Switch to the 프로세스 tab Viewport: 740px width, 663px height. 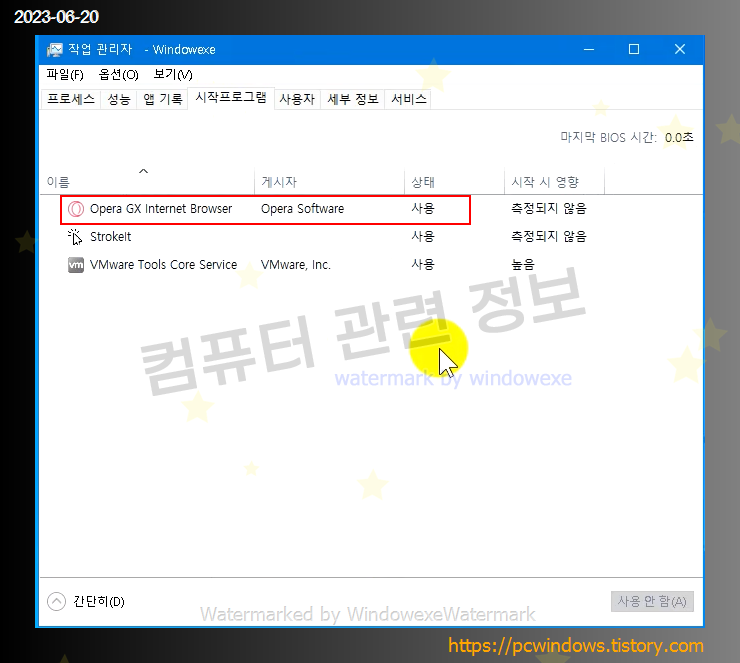pos(71,99)
